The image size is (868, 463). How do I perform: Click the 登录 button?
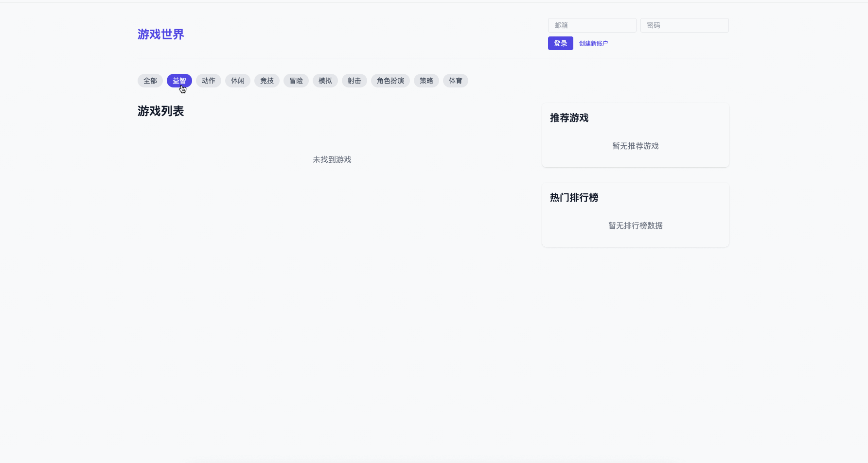[x=560, y=43]
